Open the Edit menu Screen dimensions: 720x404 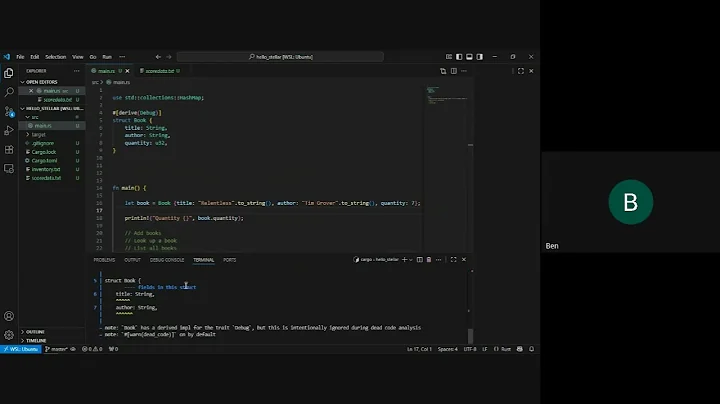coord(34,57)
